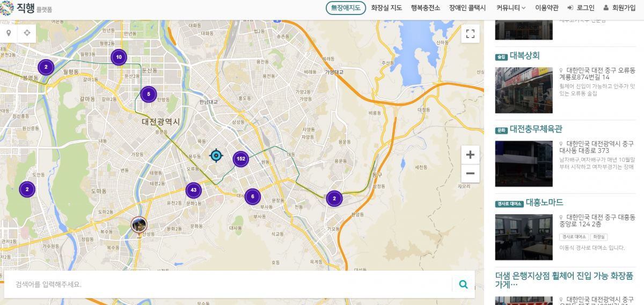Open the 대복상회 listing title

[x=525, y=55]
